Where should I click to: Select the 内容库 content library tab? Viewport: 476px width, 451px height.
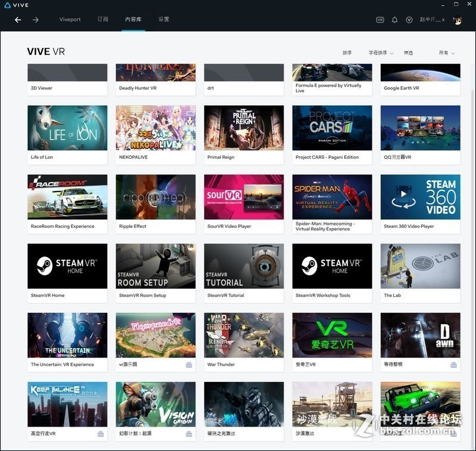[x=133, y=19]
